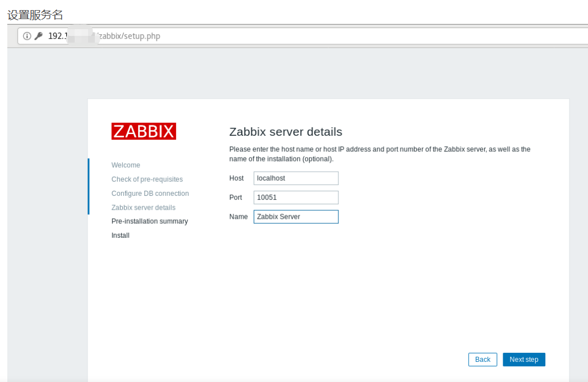Click the Back button
Image resolution: width=588 pixels, height=382 pixels.
click(483, 360)
